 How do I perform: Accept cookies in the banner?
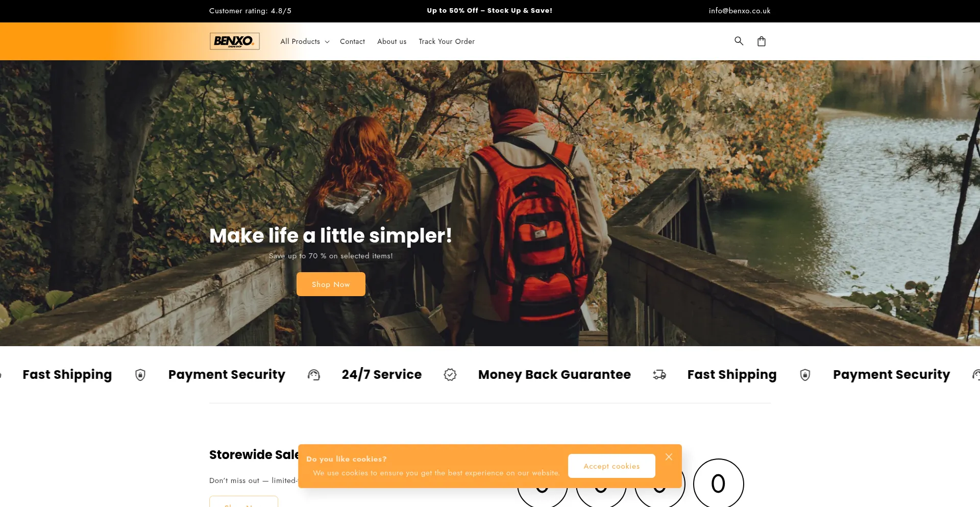[611, 466]
